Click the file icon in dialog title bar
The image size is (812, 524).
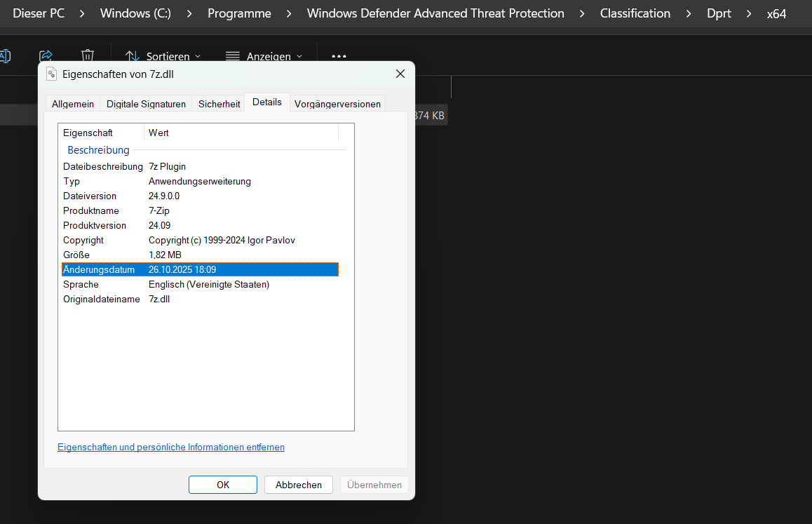(x=51, y=74)
